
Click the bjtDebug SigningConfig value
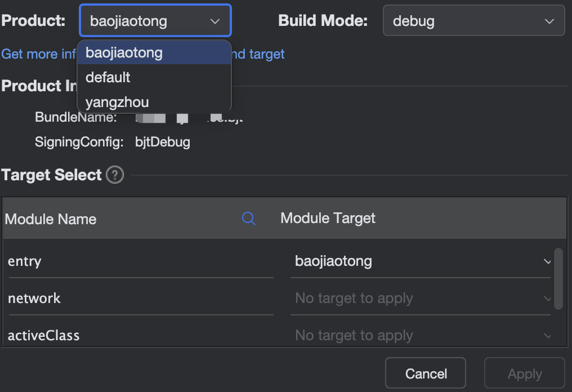[163, 142]
